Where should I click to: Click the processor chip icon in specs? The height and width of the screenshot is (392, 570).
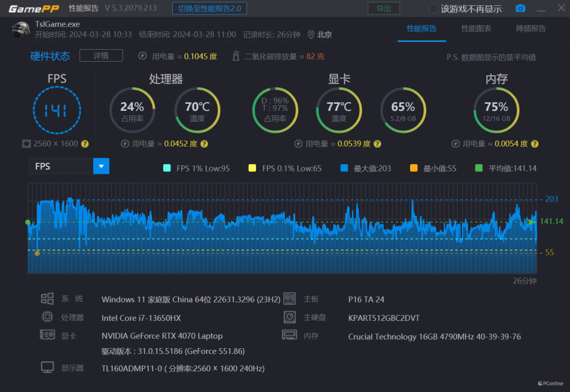(x=47, y=317)
